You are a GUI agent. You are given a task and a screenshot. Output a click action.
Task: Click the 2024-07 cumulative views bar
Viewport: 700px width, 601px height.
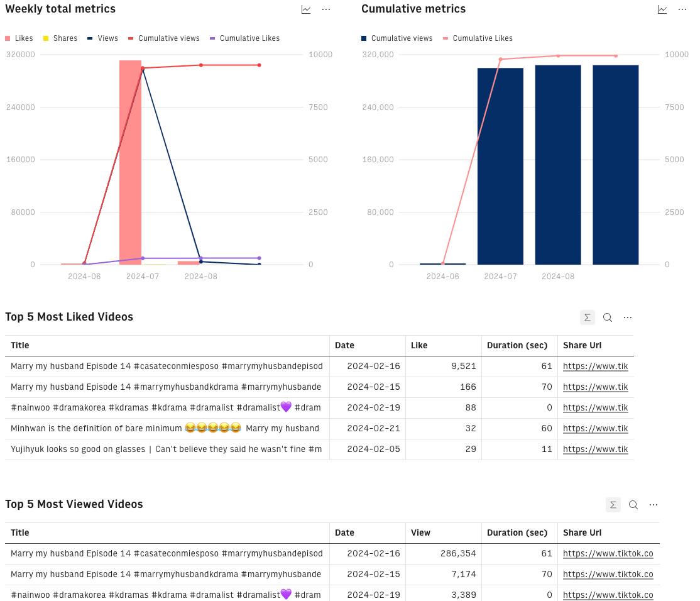click(x=500, y=166)
